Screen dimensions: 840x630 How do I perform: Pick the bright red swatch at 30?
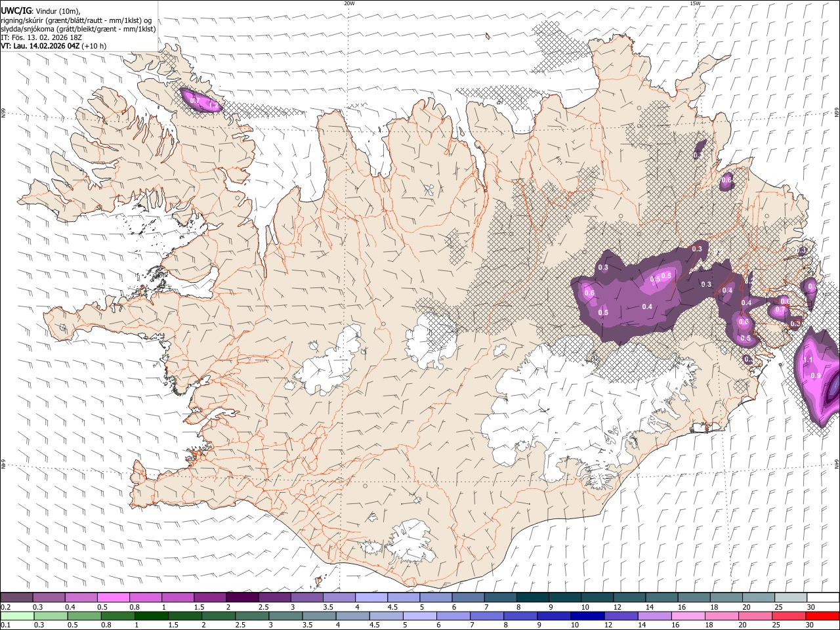(x=822, y=616)
